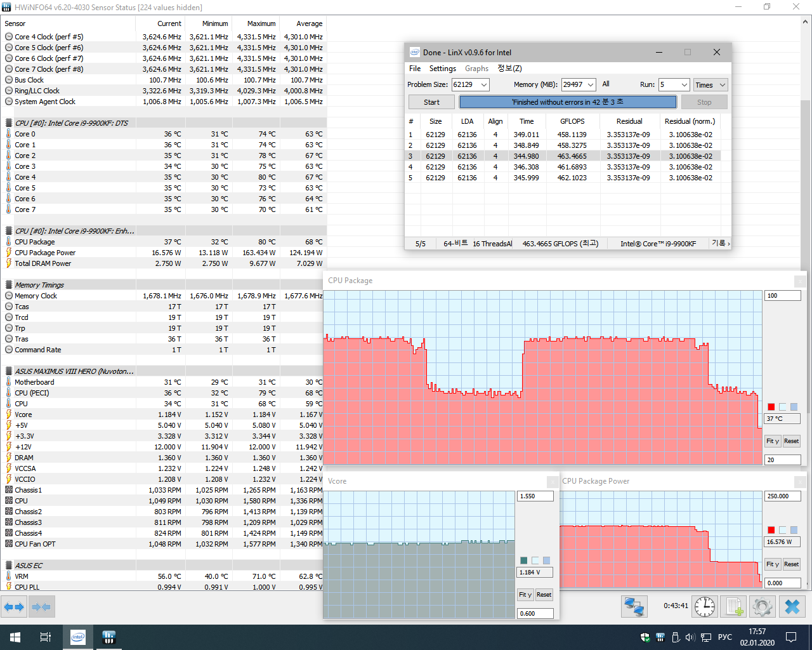The image size is (812, 650).
Task: Open Task View from the taskbar
Action: coord(46,637)
